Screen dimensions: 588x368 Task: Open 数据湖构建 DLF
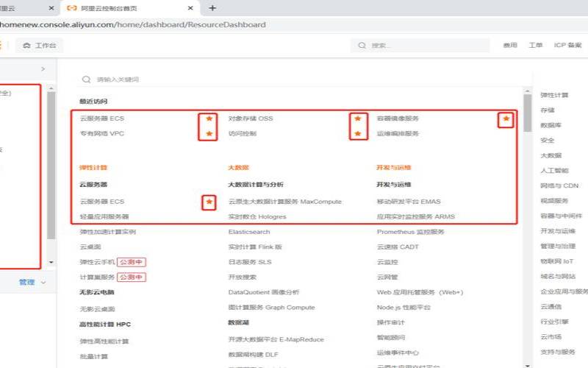pos(254,355)
